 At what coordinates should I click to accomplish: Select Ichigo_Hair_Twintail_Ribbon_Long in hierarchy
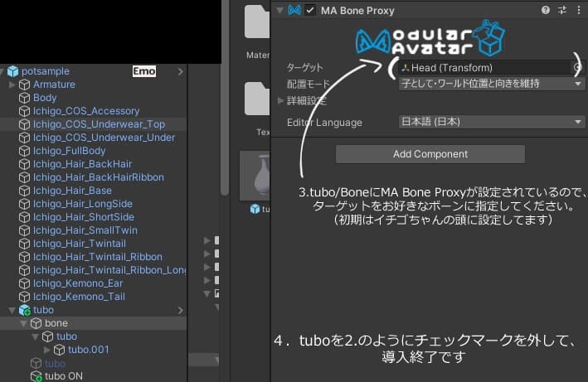tap(109, 270)
